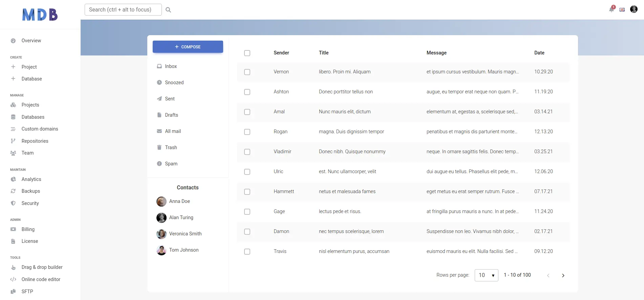Check the Vernon message checkbox
The width and height of the screenshot is (644, 300).
click(247, 72)
